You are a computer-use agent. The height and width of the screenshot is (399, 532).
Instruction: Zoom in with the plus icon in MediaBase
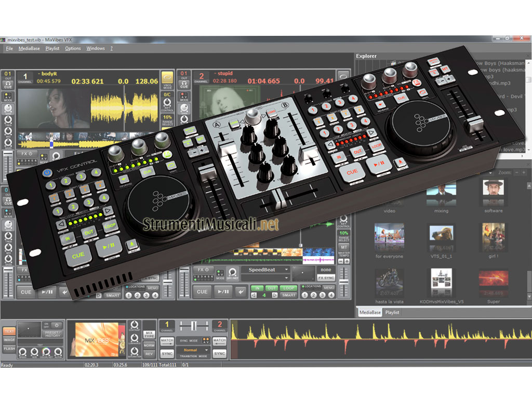coord(524,172)
